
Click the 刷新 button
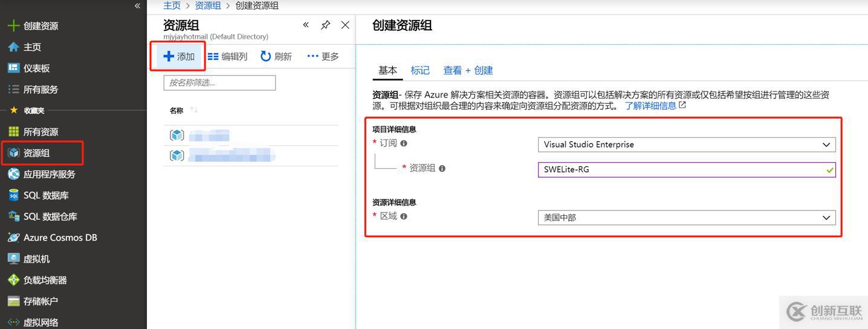(276, 56)
